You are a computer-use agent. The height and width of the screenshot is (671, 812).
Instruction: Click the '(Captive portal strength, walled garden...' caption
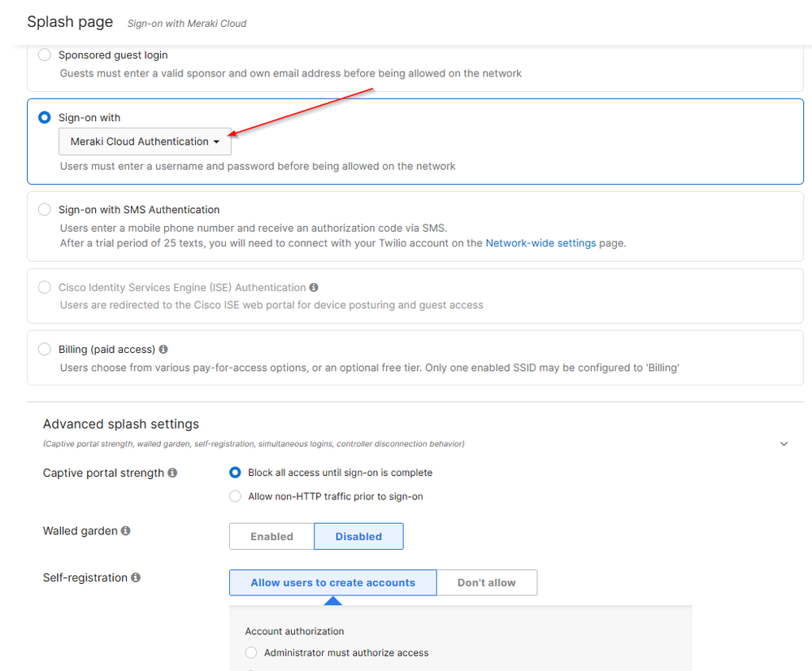[254, 443]
